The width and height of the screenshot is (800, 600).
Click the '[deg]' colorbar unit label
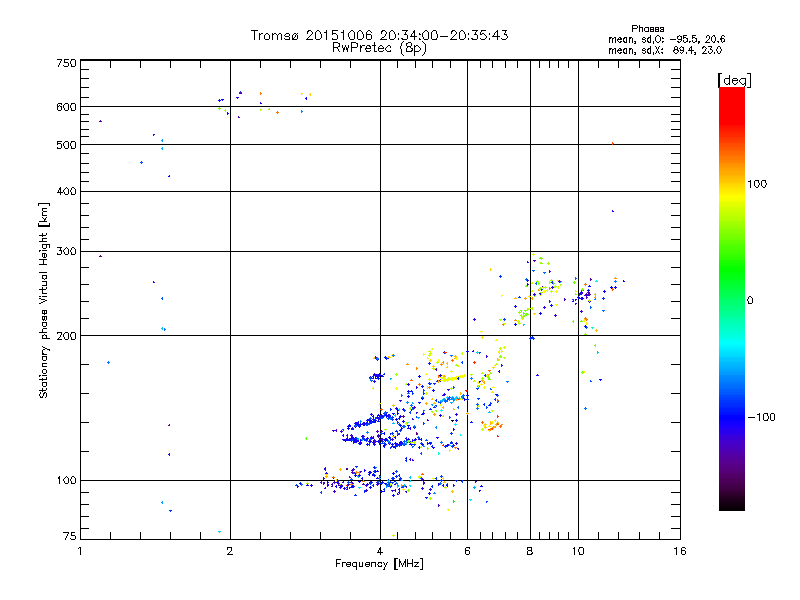[x=734, y=80]
